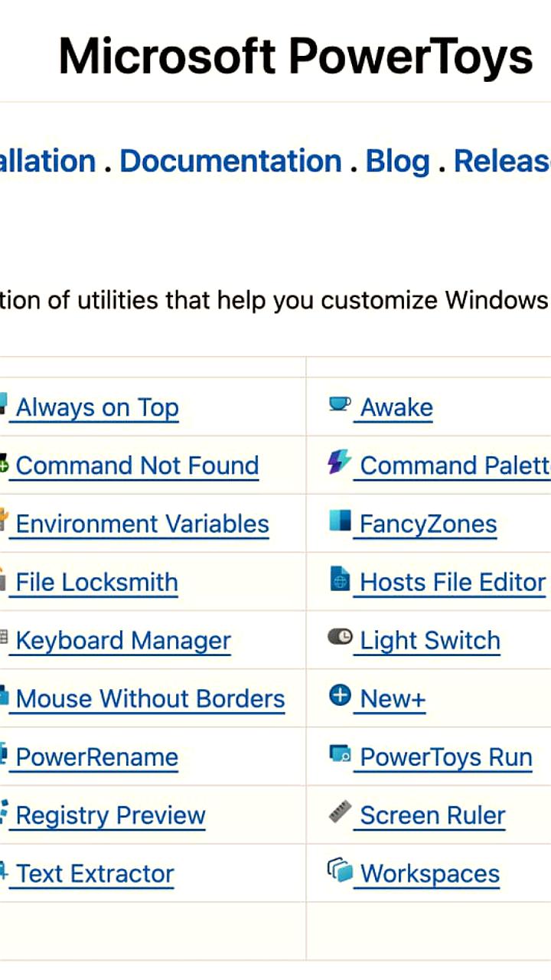Click the Hosts File Editor icon
Viewport: 551px width, 980px height.
pyautogui.click(x=340, y=579)
